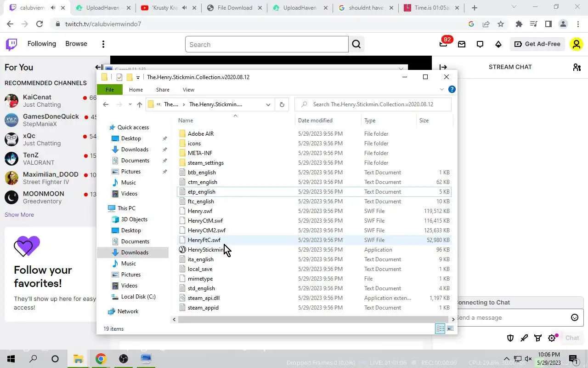
Task: Click Browse in Twitch navigation
Action: [x=76, y=44]
